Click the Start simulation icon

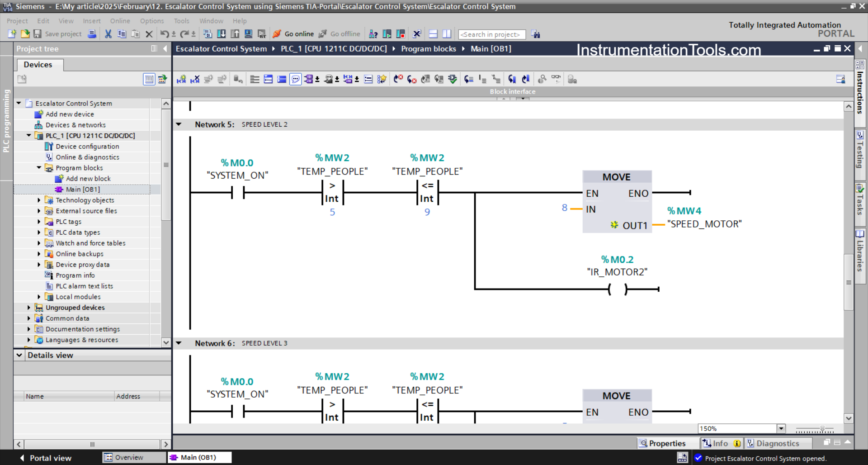[x=248, y=34]
